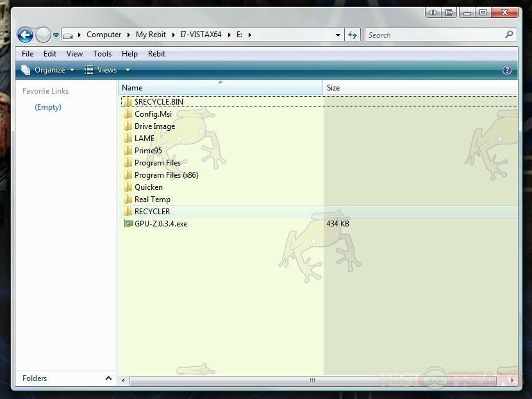Click the search magnifying glass icon
532x399 pixels.
(x=510, y=35)
